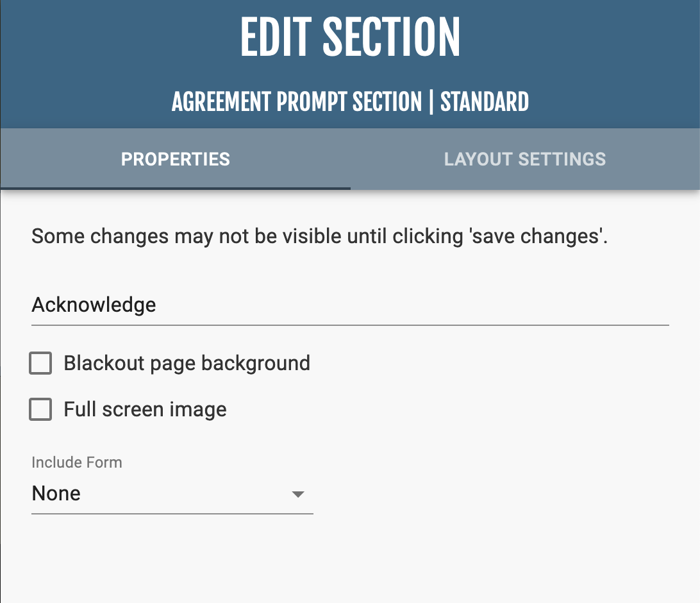Click the 'Include Form' field label
The image size is (700, 603).
click(76, 463)
